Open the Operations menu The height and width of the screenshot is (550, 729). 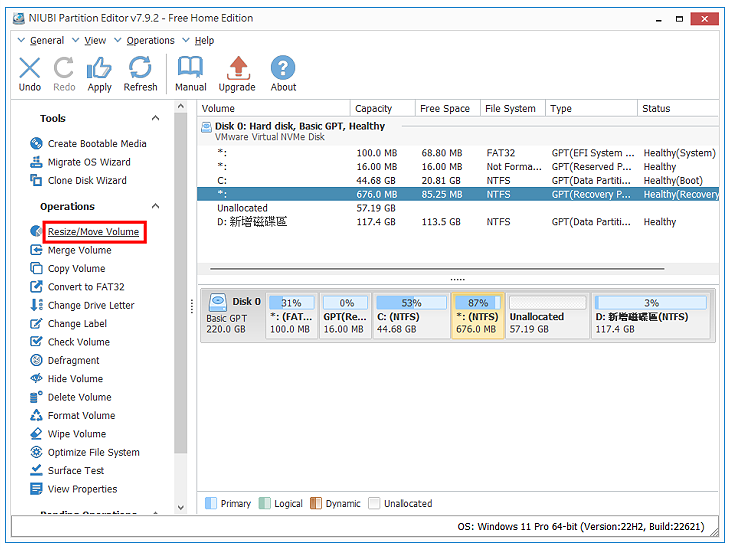150,40
